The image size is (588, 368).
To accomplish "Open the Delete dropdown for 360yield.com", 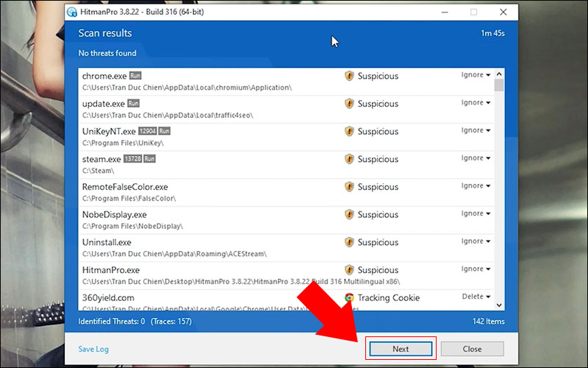I will 476,297.
